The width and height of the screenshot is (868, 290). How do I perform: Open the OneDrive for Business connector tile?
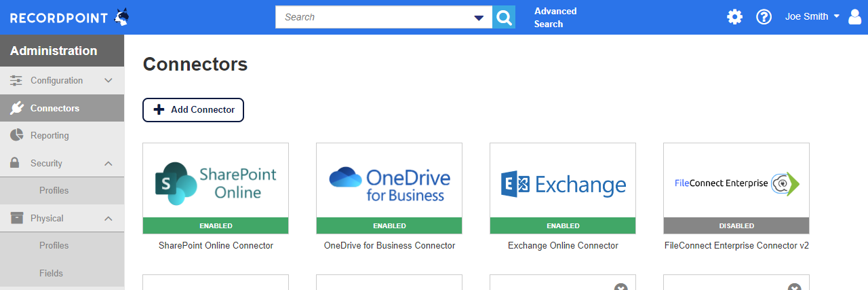click(389, 188)
